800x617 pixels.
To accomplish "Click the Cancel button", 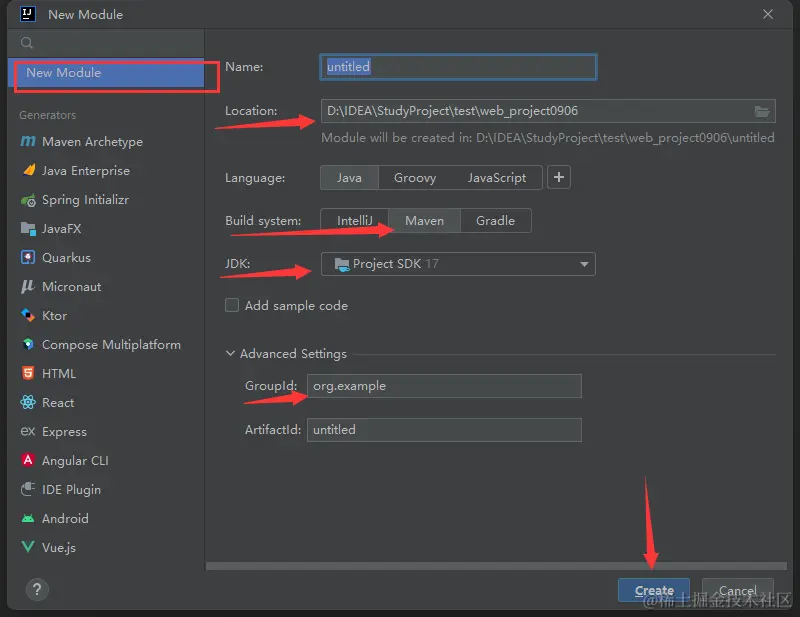I will (x=737, y=590).
